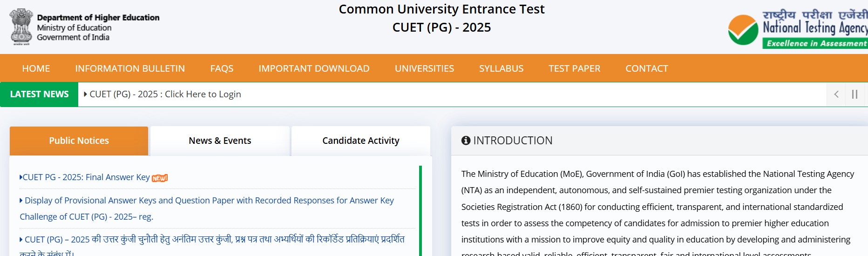The width and height of the screenshot is (868, 256).
Task: Select the Public Notices tab
Action: 79,141
